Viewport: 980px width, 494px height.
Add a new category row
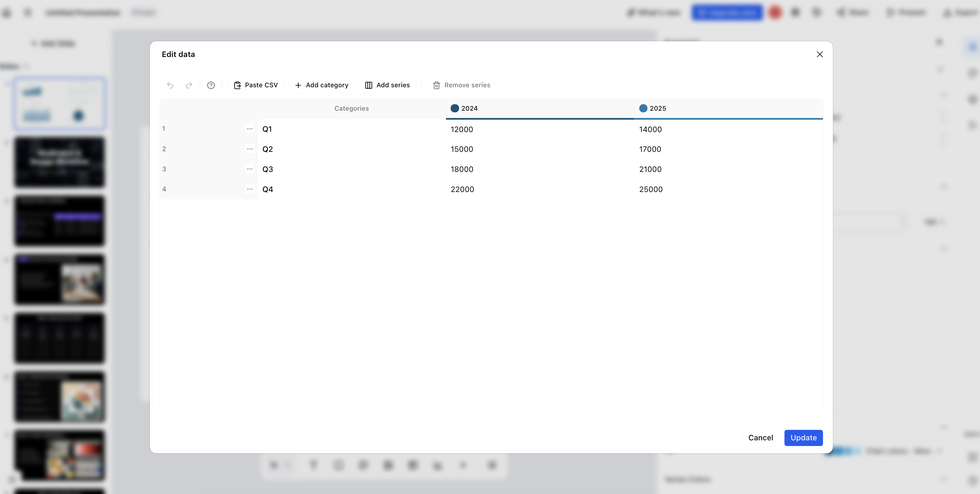(x=321, y=85)
